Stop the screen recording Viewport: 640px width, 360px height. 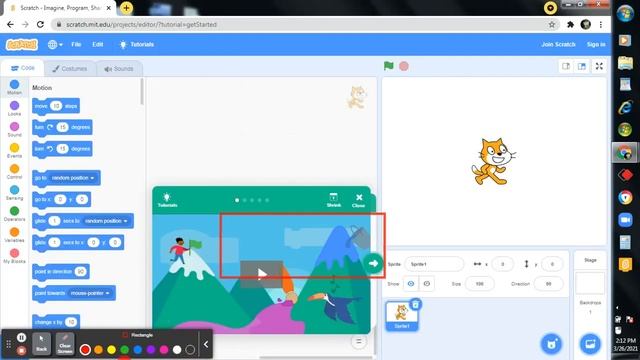(21, 350)
